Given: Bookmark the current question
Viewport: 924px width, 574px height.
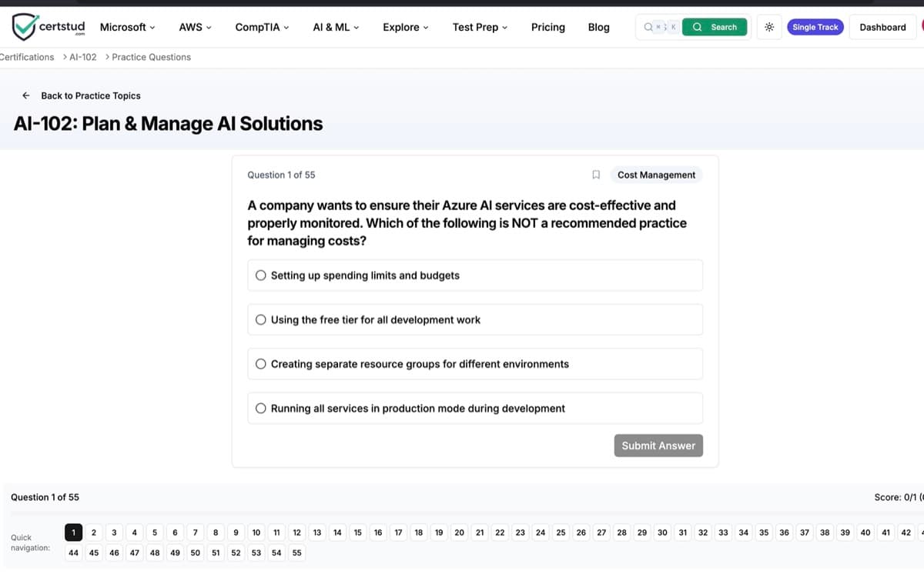Looking at the screenshot, I should click(596, 175).
